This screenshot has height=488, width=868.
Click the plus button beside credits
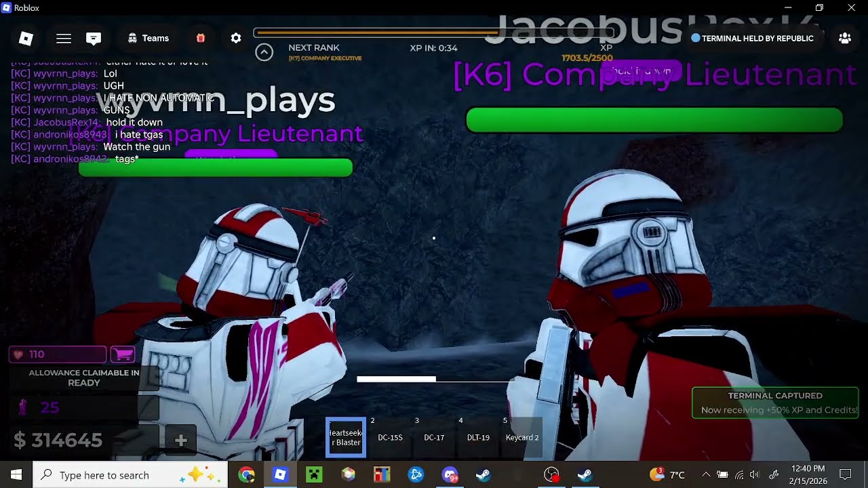point(181,441)
